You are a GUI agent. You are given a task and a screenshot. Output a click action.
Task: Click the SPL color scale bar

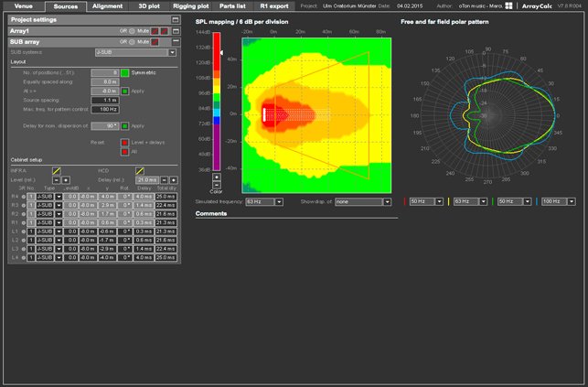click(x=217, y=102)
